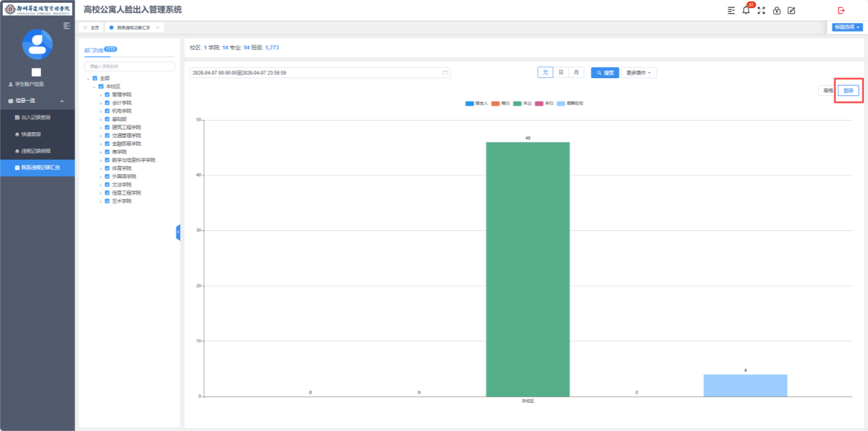The image size is (868, 431).
Task: Click the user avatar in sidebar
Action: coord(37,45)
